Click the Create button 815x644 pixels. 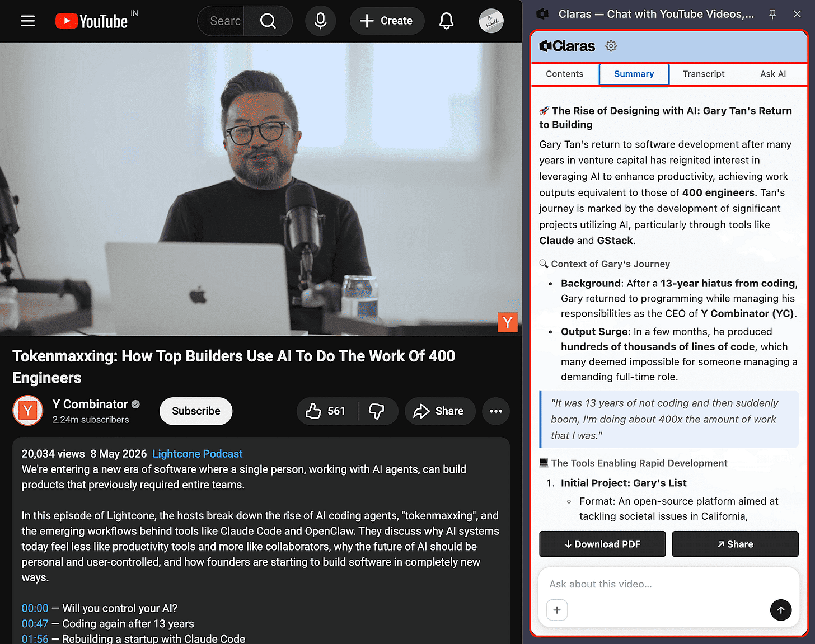tap(387, 21)
